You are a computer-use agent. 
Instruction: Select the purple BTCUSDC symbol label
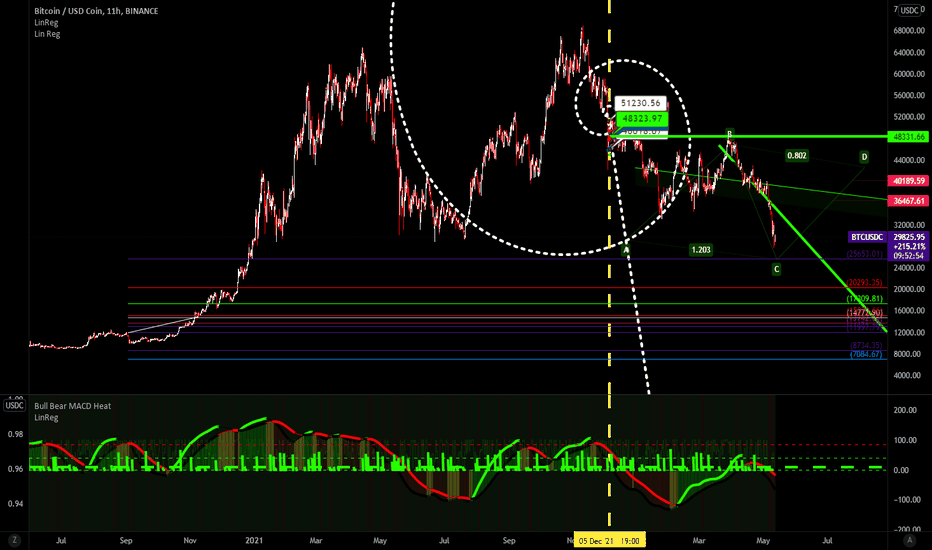point(867,237)
